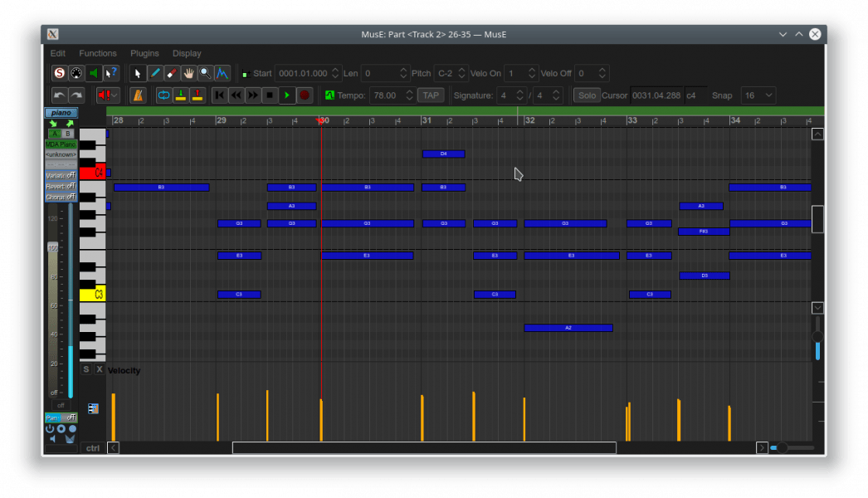The height and width of the screenshot is (498, 868).
Task: Click the horizontal zoom slider handle
Action: tap(782, 447)
